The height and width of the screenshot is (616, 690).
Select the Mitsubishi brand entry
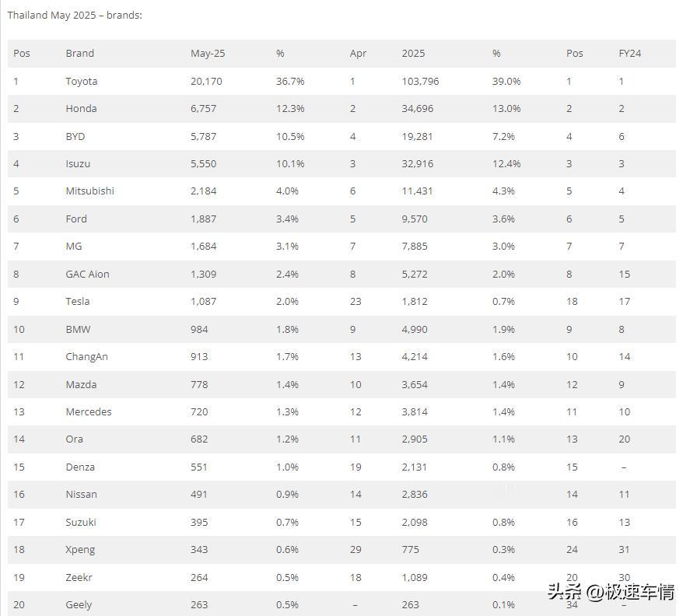click(89, 191)
